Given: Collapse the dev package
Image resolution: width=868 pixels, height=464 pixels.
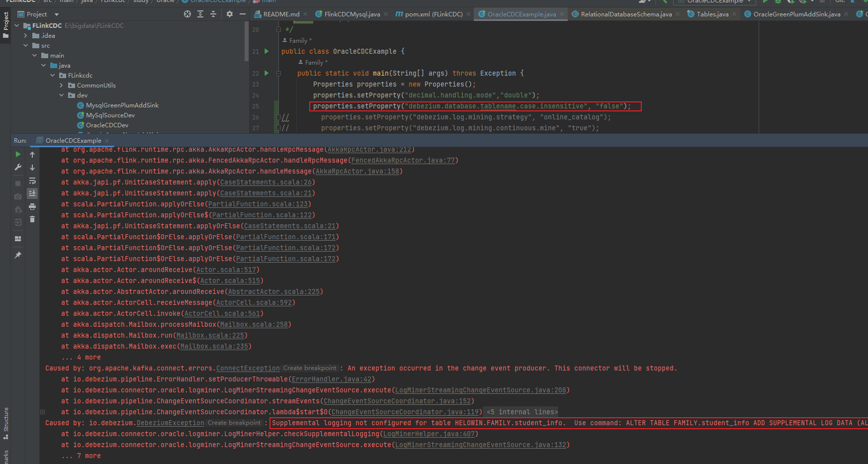Looking at the screenshot, I should [x=62, y=95].
